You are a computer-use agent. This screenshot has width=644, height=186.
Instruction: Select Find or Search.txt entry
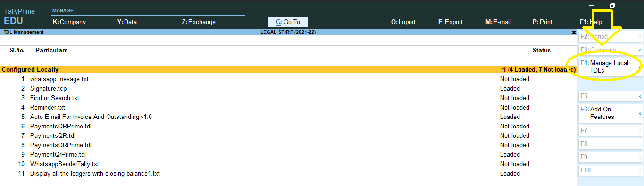[55, 98]
